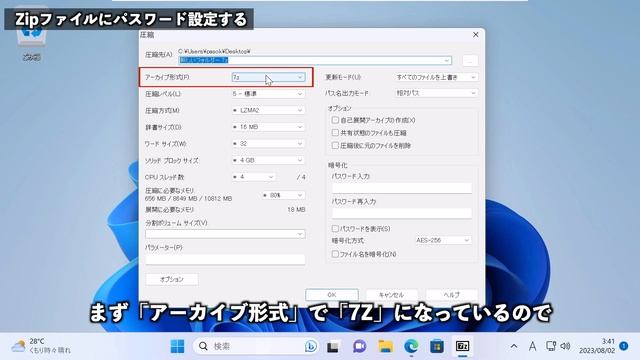
Task: Expand word size 32 dropdown
Action: tap(268, 144)
